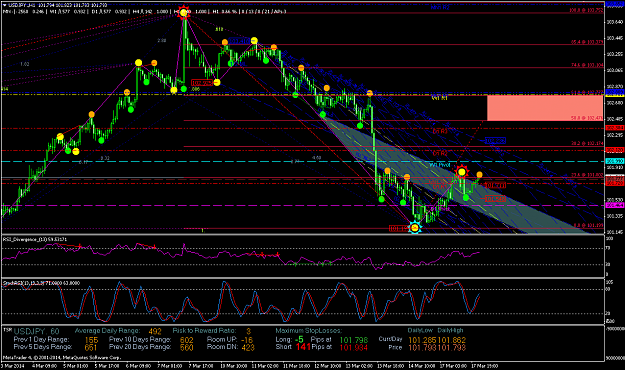625x370 pixels.
Task: Select the red price tag beside cyan sun marker
Action: [399, 228]
